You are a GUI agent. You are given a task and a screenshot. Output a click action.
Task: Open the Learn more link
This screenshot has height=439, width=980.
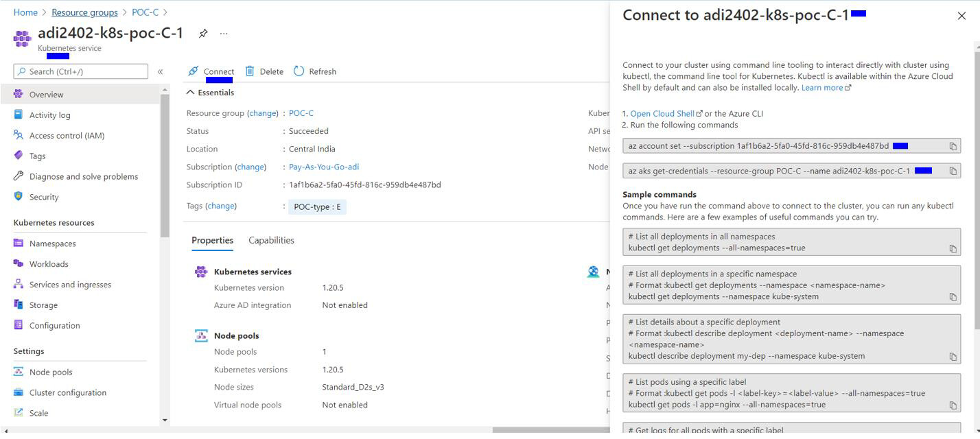tap(822, 88)
